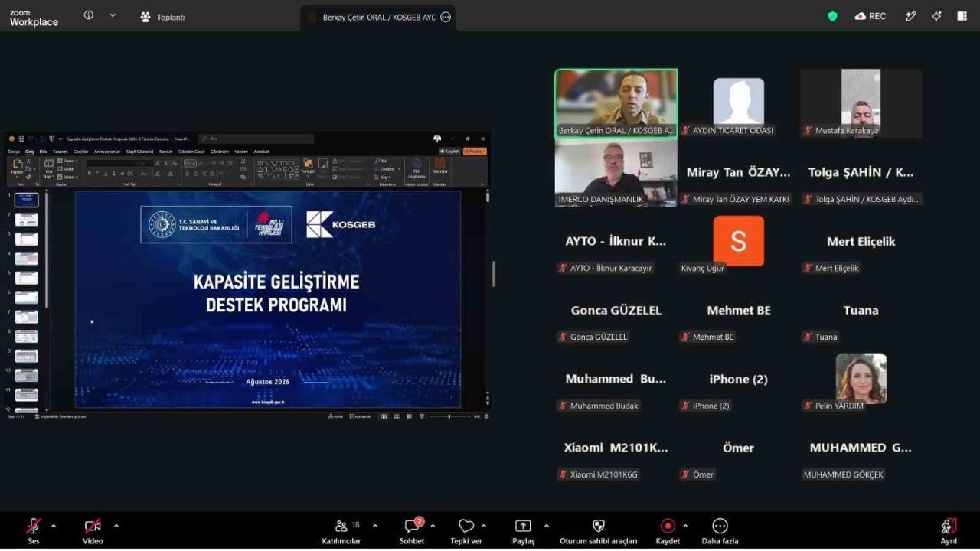
Task: Click the Notlar button in PowerPoint status bar
Action: (335, 416)
